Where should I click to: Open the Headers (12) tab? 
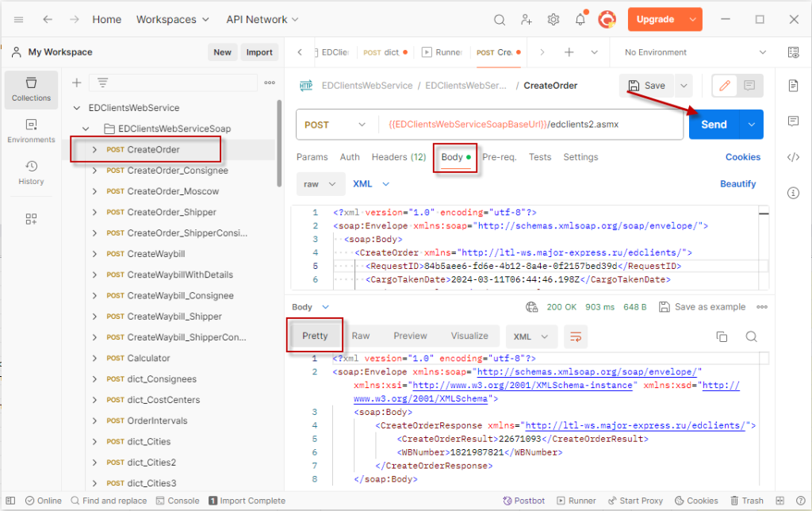click(399, 157)
